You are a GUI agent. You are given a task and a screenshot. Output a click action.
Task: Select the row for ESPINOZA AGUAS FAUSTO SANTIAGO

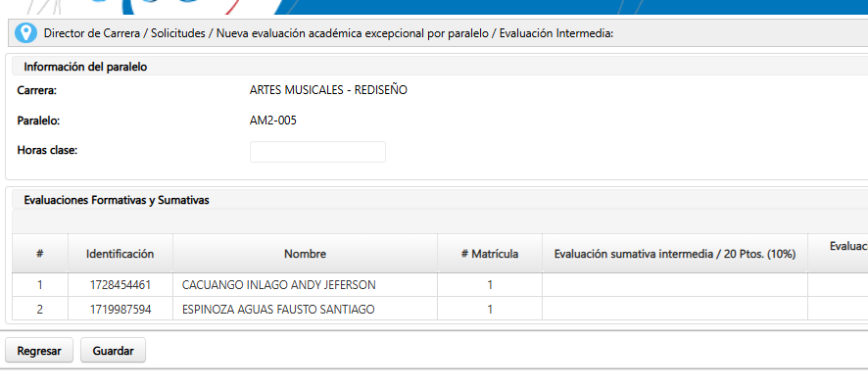pyautogui.click(x=440, y=309)
